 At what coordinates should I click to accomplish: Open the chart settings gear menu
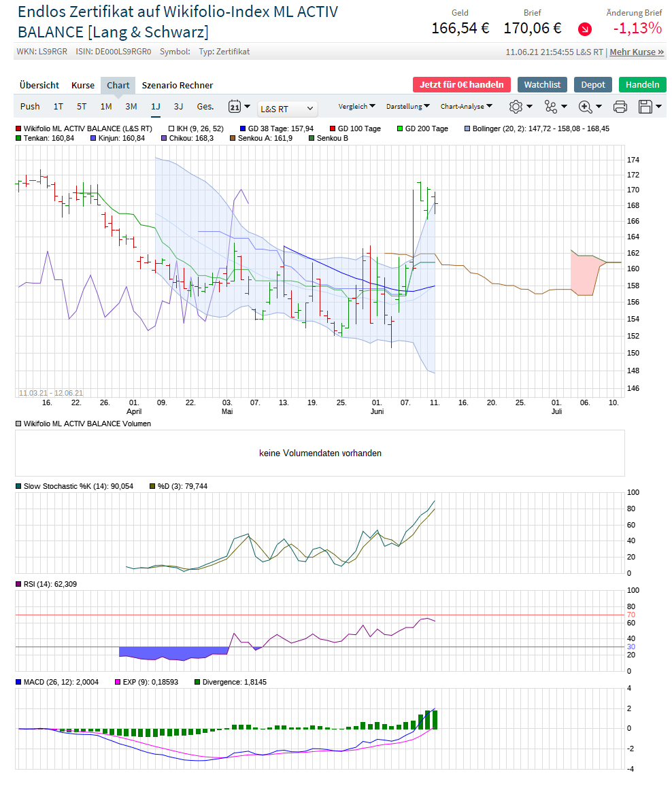pyautogui.click(x=520, y=107)
